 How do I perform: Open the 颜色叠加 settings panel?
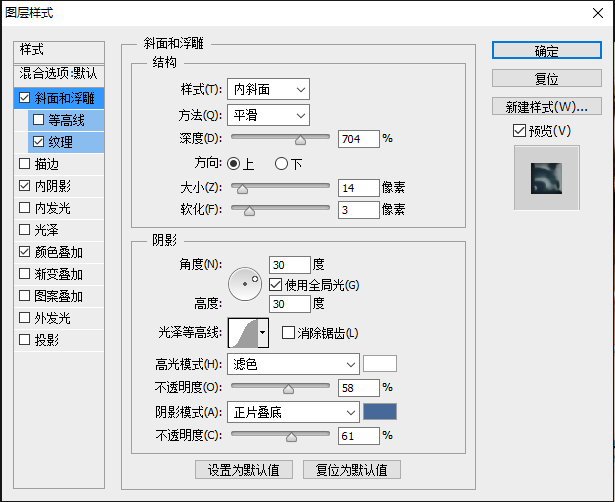pyautogui.click(x=59, y=252)
